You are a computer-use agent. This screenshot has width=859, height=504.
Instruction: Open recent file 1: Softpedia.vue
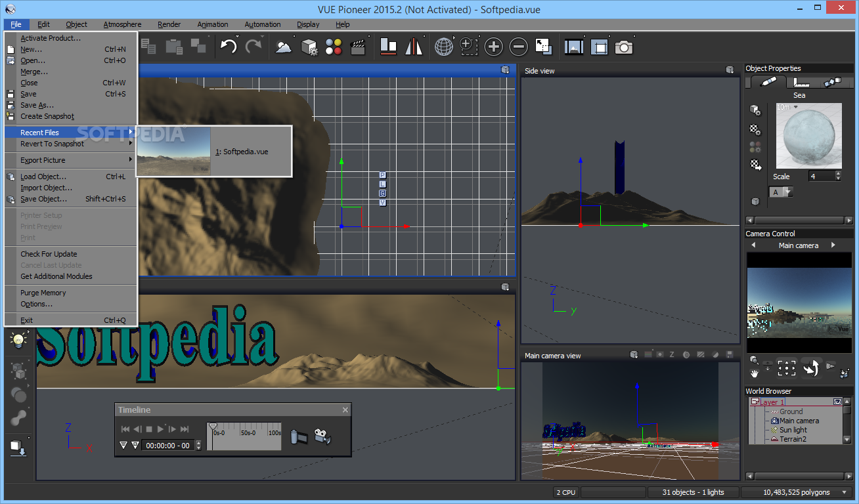(214, 152)
